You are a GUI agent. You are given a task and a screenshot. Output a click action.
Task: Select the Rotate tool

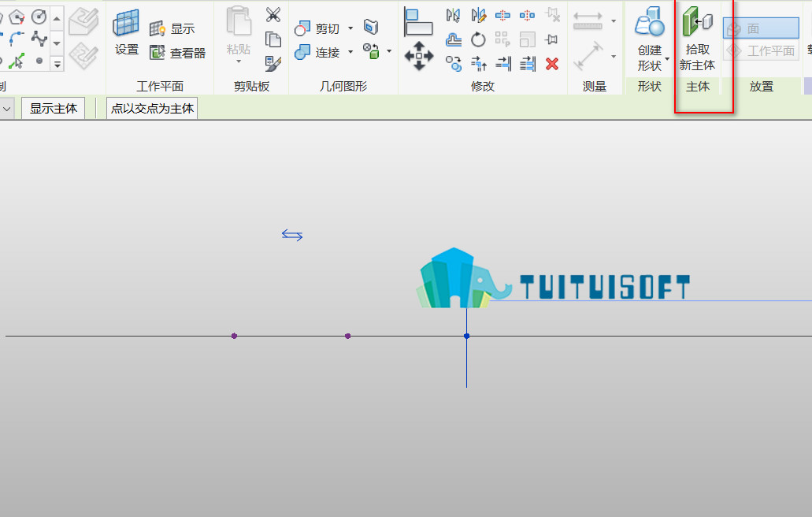click(x=478, y=39)
